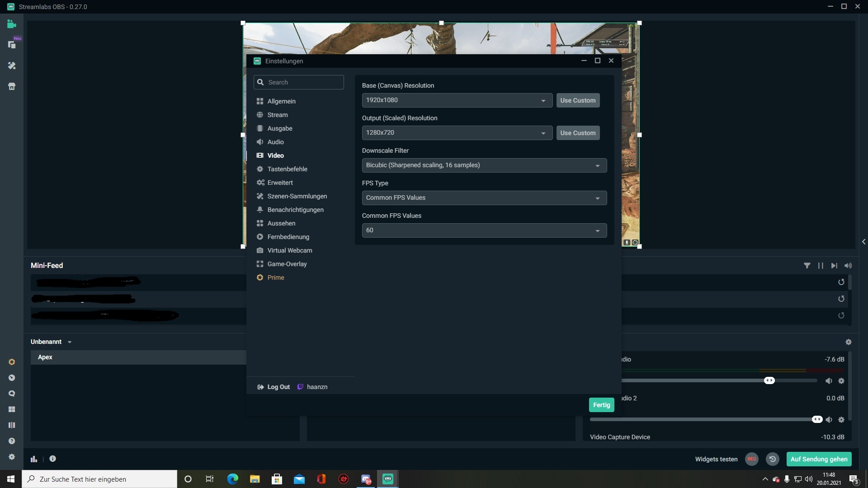868x488 pixels.
Task: Pause the Mini-Feed alert queue
Action: [821, 266]
